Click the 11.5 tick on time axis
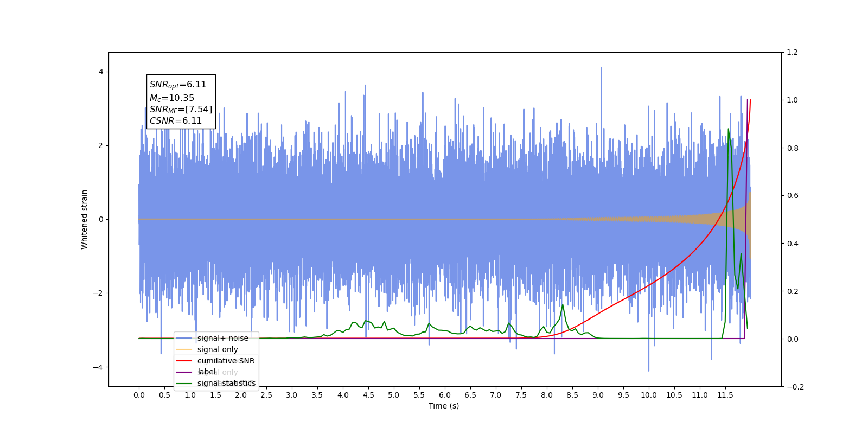This screenshot has width=868, height=434. [x=725, y=395]
